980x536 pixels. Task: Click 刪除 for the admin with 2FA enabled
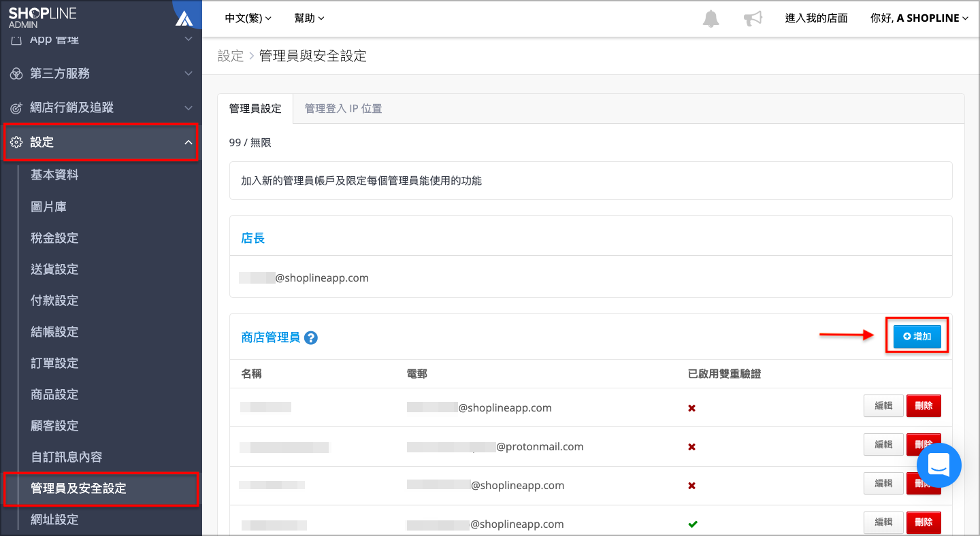924,522
